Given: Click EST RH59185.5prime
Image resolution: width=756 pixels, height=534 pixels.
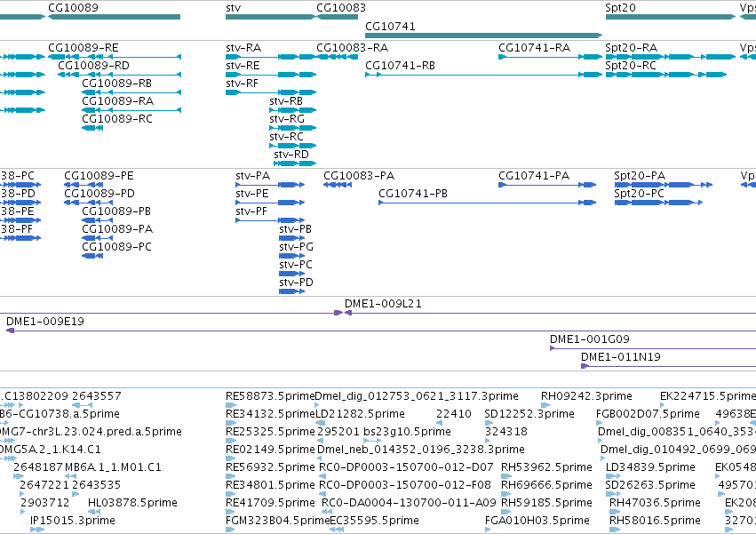Looking at the screenshot, I should tap(506, 512).
